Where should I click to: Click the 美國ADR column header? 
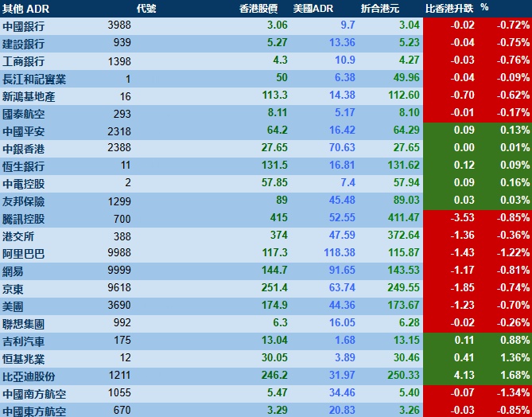[313, 9]
